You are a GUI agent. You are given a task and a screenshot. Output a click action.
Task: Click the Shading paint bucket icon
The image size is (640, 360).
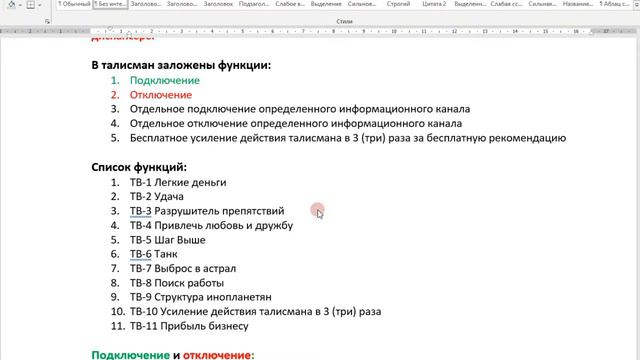coord(11,4)
